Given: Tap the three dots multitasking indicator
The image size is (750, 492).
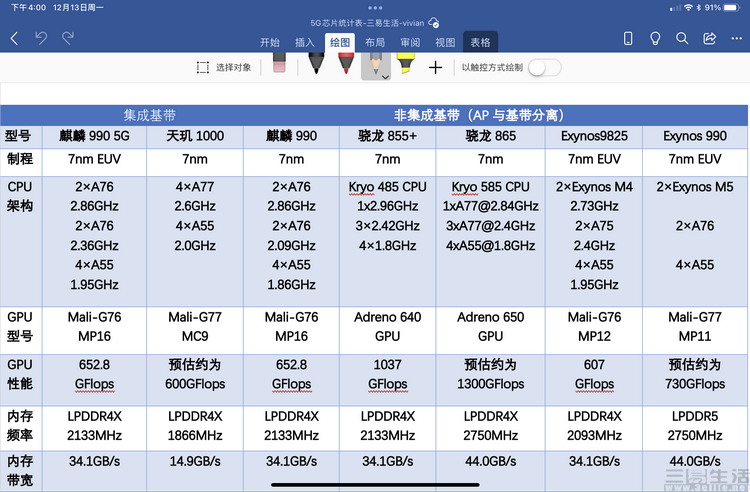Looking at the screenshot, I should pos(375,8).
